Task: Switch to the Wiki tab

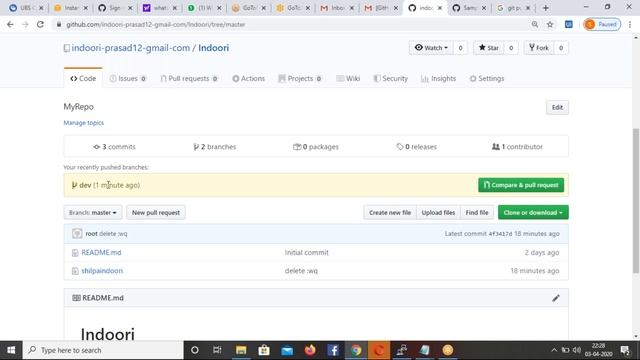Action: click(x=348, y=78)
